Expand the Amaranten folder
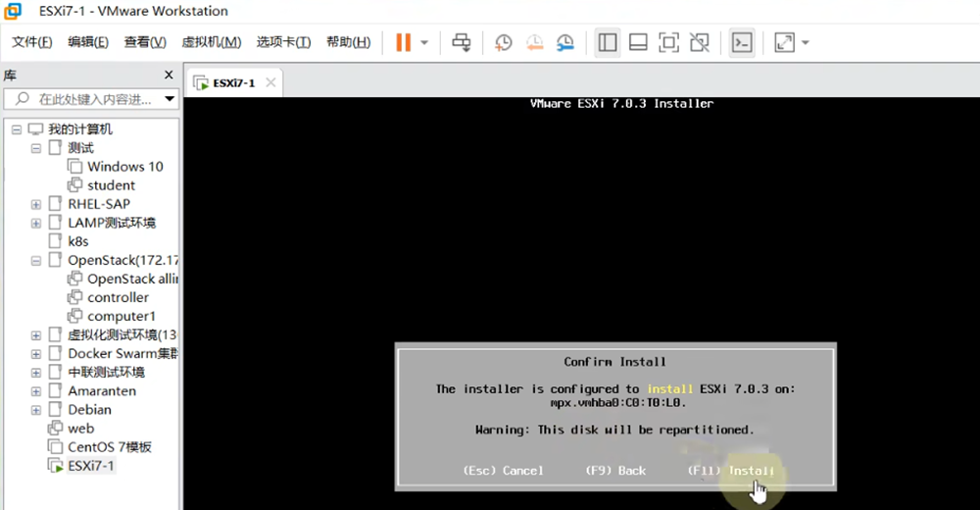Screen dimensions: 980x510 pyautogui.click(x=35, y=391)
